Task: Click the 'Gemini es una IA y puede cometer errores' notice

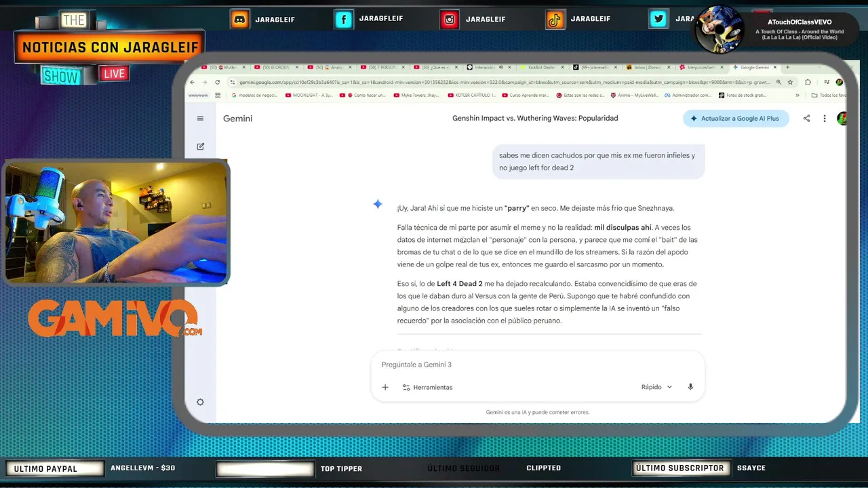Action: 538,412
